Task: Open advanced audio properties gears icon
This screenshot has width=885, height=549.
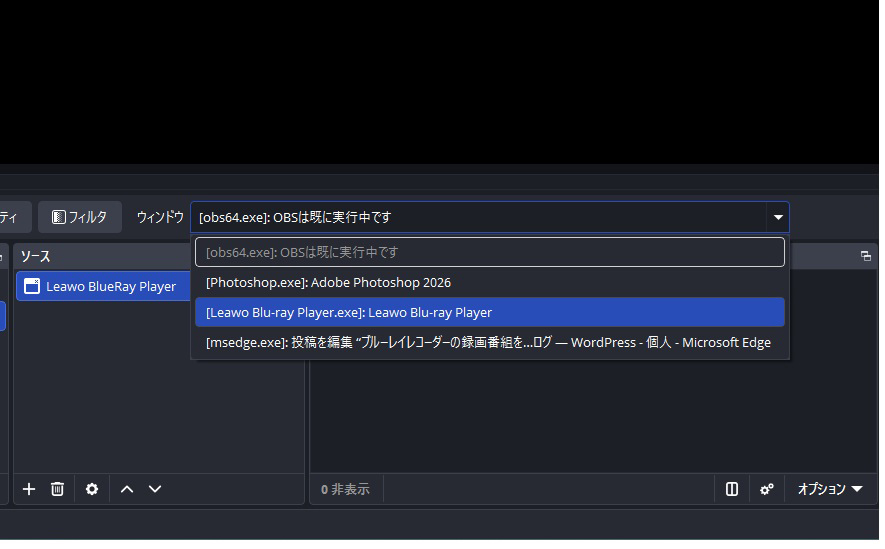Action: [766, 489]
